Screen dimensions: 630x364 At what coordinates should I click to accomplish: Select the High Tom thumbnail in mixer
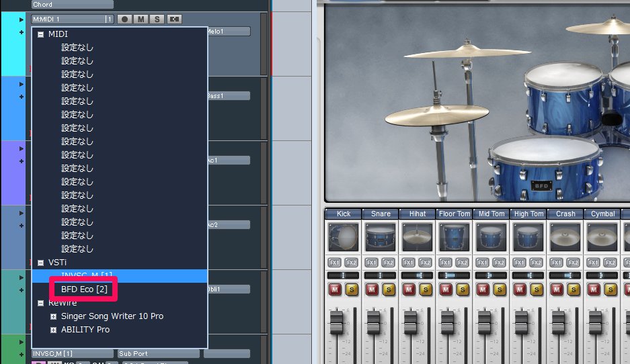[x=528, y=237]
